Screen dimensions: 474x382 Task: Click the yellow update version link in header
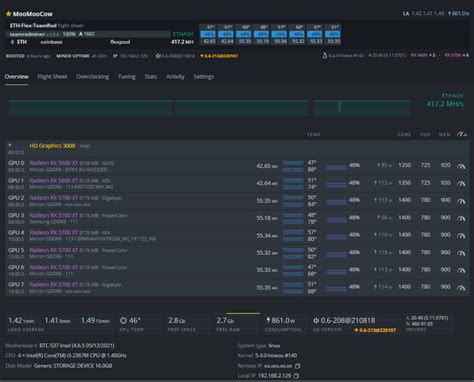click(219, 56)
